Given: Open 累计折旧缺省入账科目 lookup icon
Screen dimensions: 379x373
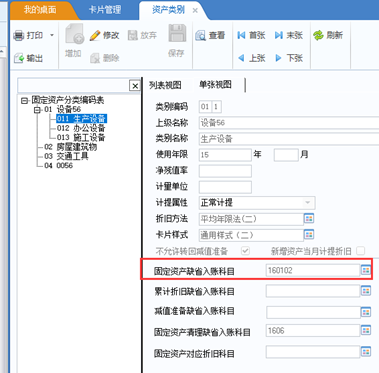Looking at the screenshot, I should click(x=366, y=291).
